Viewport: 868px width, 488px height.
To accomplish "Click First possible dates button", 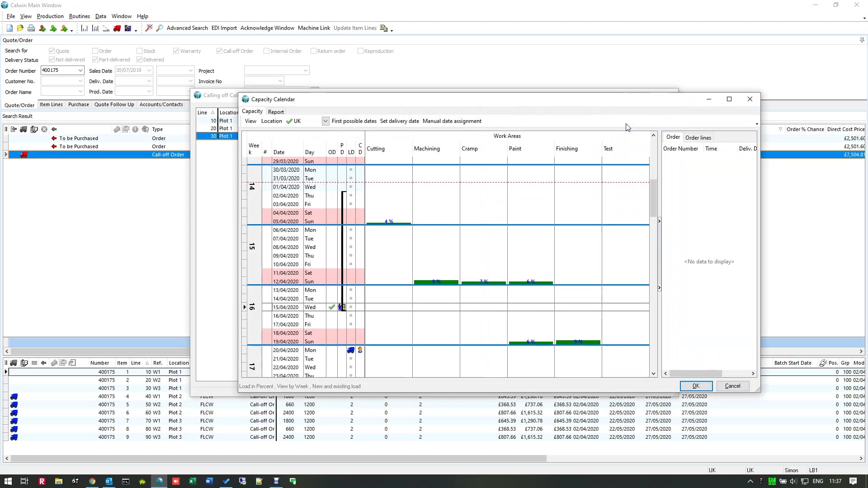I will (x=354, y=121).
